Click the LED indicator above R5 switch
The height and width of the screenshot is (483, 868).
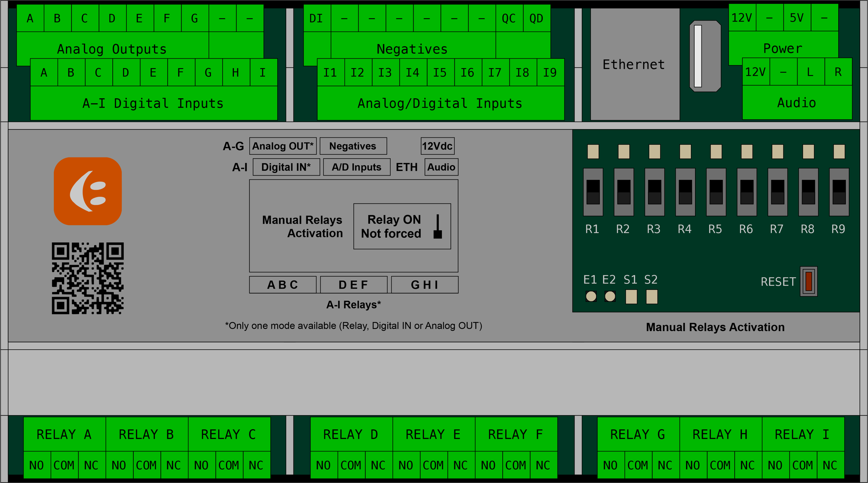click(716, 152)
